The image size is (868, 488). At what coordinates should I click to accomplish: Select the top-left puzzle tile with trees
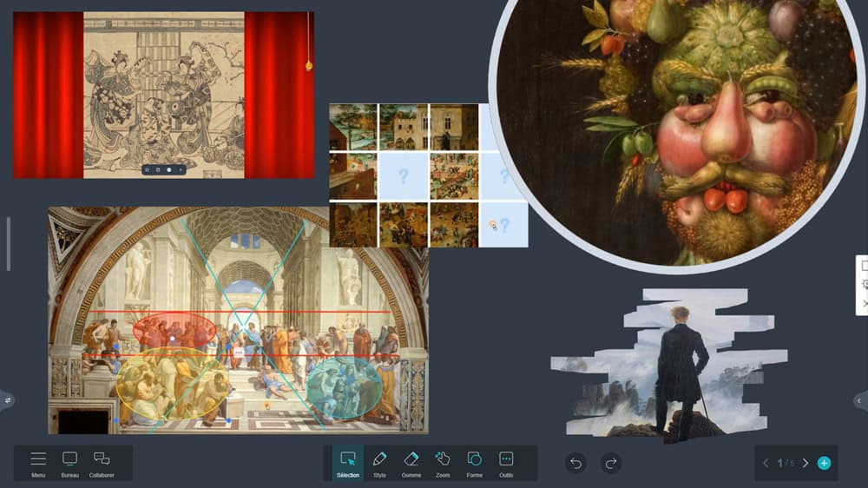(353, 127)
